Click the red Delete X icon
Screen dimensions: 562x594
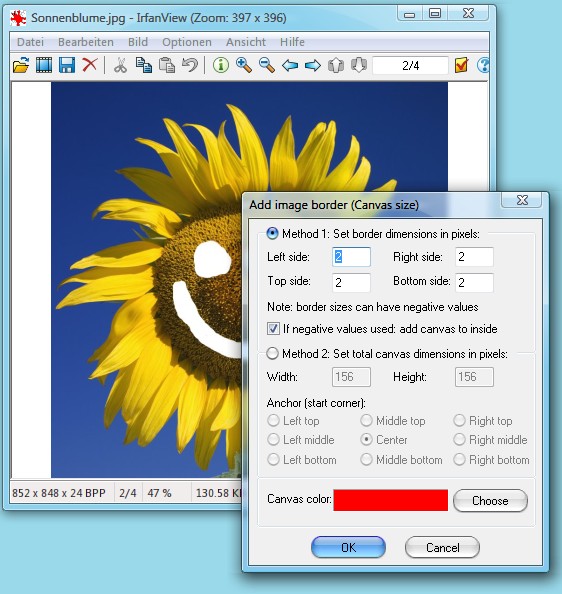point(90,65)
